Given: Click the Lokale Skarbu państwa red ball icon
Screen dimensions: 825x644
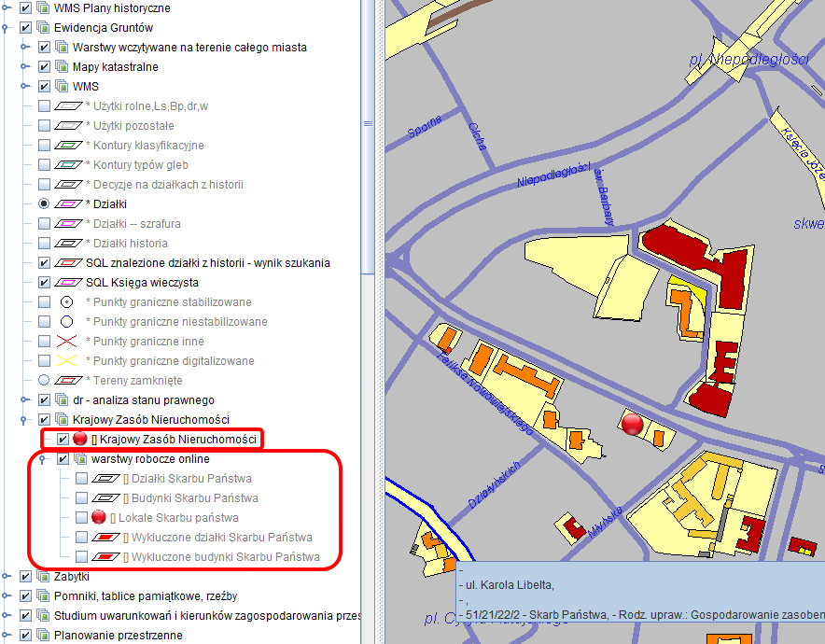Looking at the screenshot, I should click(99, 518).
